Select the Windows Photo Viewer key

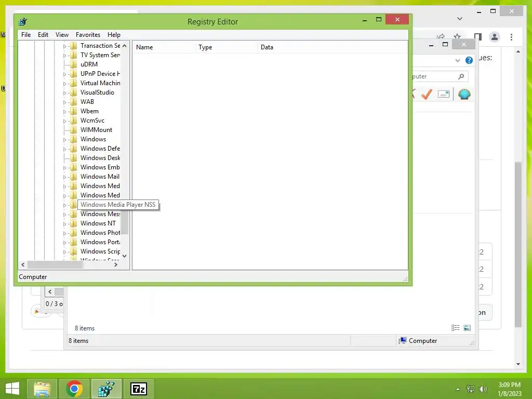click(x=100, y=232)
